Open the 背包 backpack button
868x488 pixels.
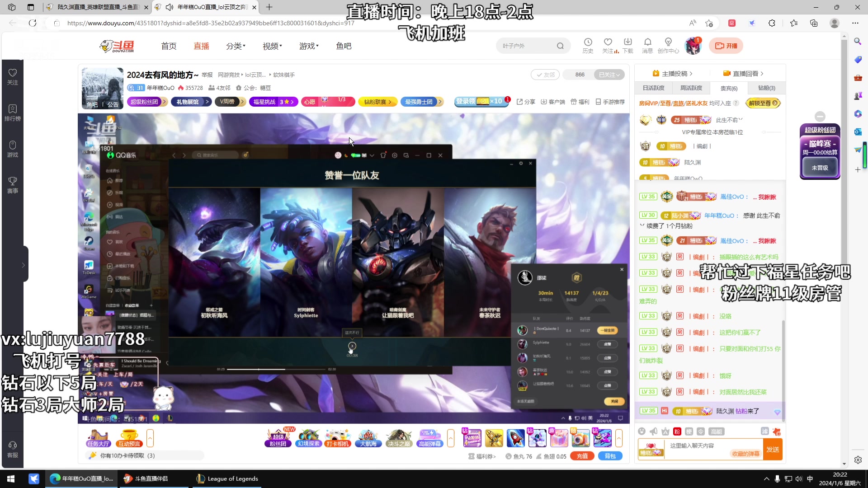tap(610, 456)
